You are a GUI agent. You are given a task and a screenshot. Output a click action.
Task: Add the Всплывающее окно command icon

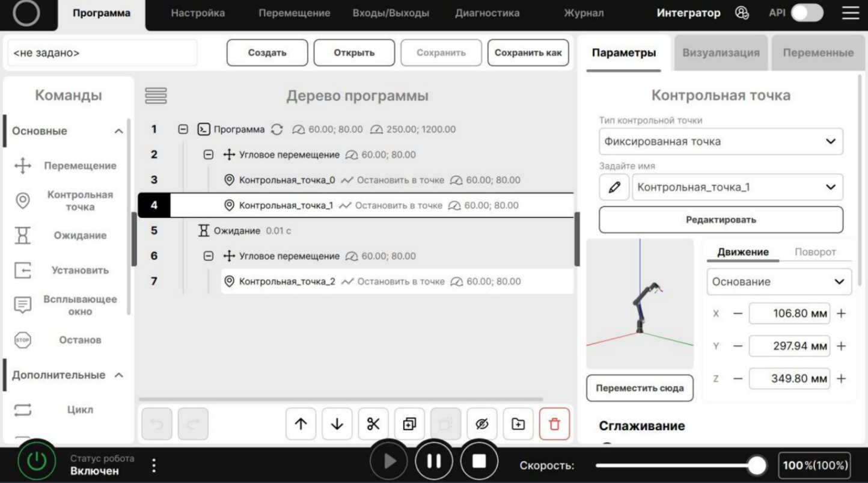point(22,305)
